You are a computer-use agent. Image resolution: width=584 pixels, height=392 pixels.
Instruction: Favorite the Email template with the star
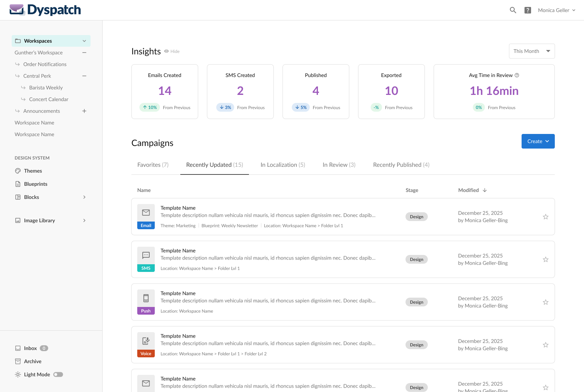click(546, 217)
